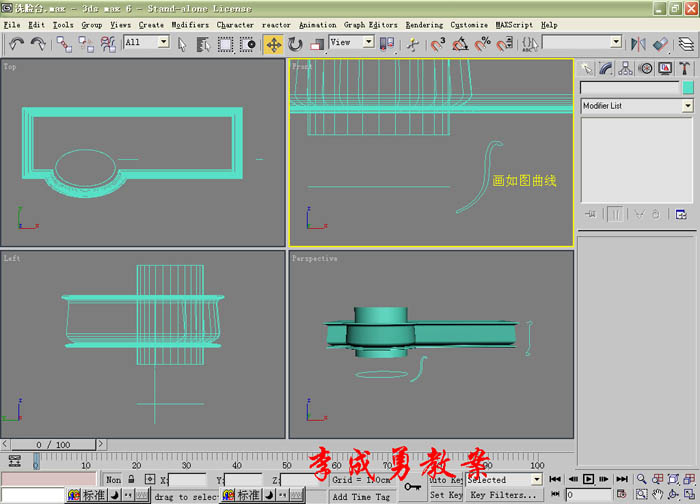
Task: Click the Play Animation button
Action: (x=588, y=479)
